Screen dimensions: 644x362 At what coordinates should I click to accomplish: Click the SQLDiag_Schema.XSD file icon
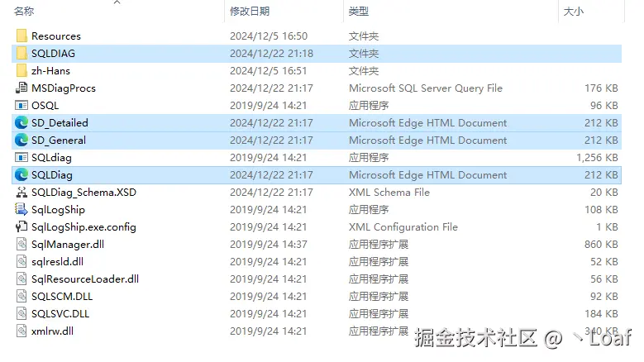pyautogui.click(x=21, y=192)
